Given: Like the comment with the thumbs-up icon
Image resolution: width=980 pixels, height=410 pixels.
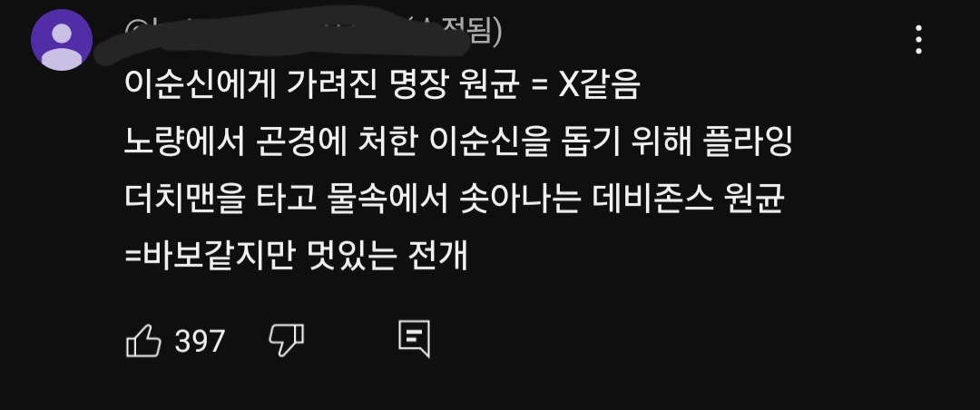Looking at the screenshot, I should [x=143, y=341].
